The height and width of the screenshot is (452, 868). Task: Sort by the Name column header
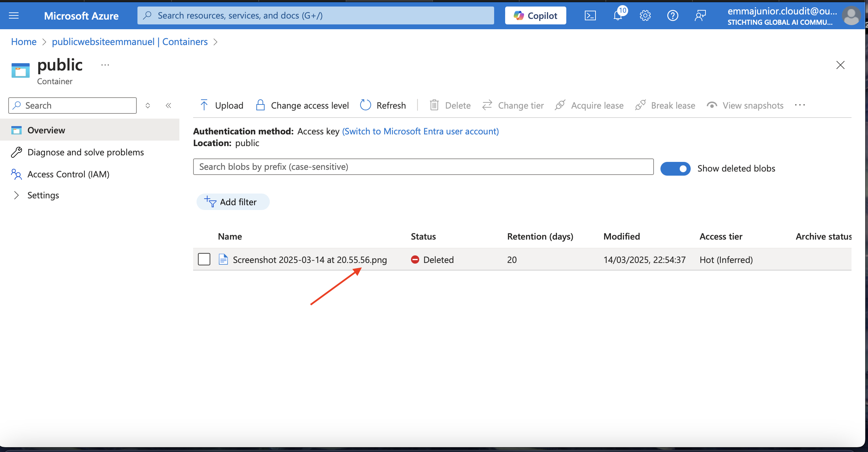click(230, 236)
